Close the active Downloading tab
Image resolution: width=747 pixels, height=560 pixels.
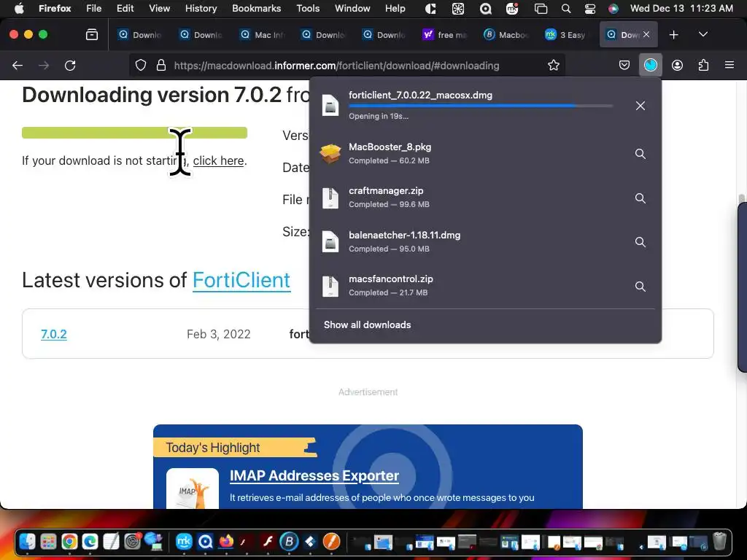646,34
